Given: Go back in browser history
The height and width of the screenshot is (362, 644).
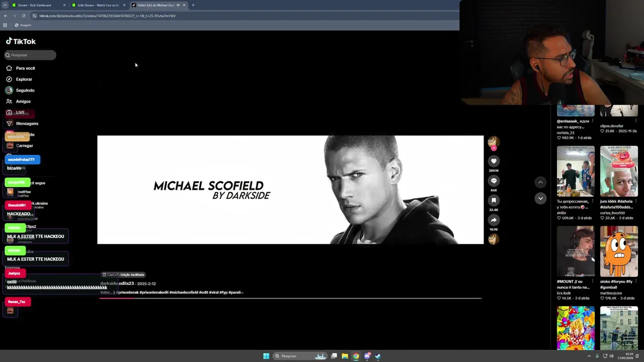Looking at the screenshot, I should 5,16.
